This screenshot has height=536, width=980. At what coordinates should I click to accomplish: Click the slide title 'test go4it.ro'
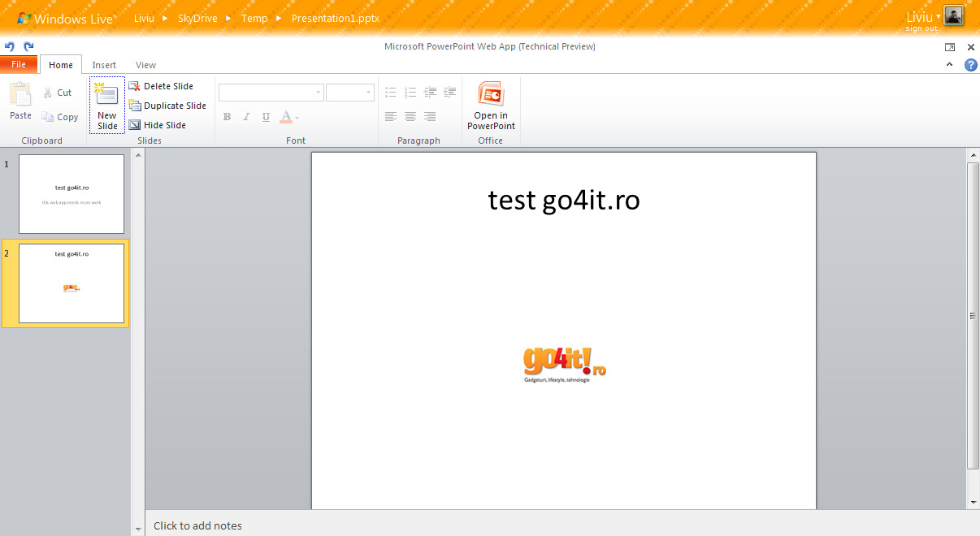(x=564, y=200)
